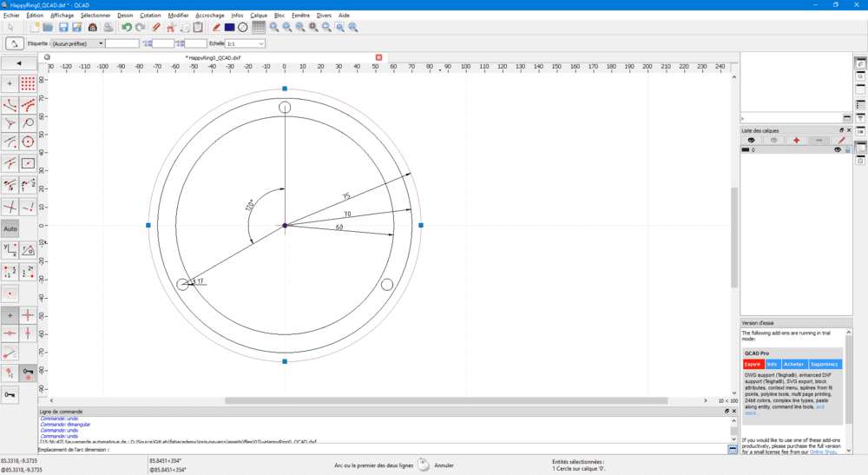Select the restrict vertically tool
Image resolution: width=868 pixels, height=475 pixels.
(x=28, y=333)
